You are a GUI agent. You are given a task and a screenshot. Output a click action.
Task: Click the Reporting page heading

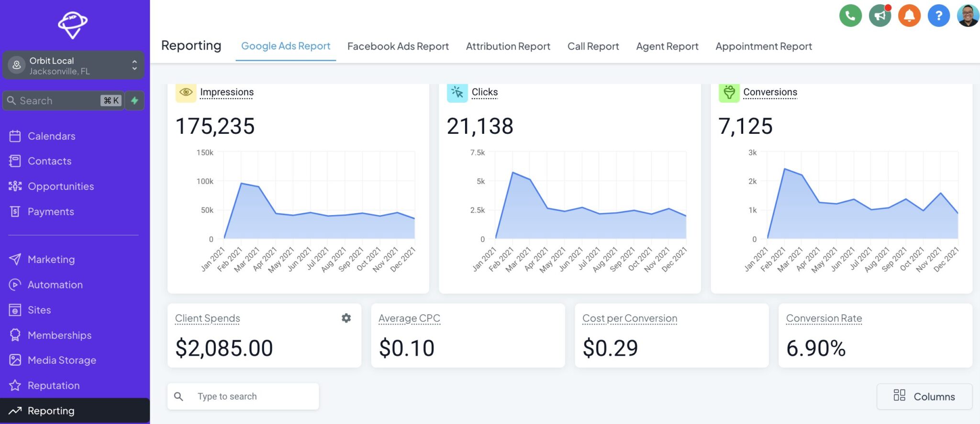click(x=191, y=45)
